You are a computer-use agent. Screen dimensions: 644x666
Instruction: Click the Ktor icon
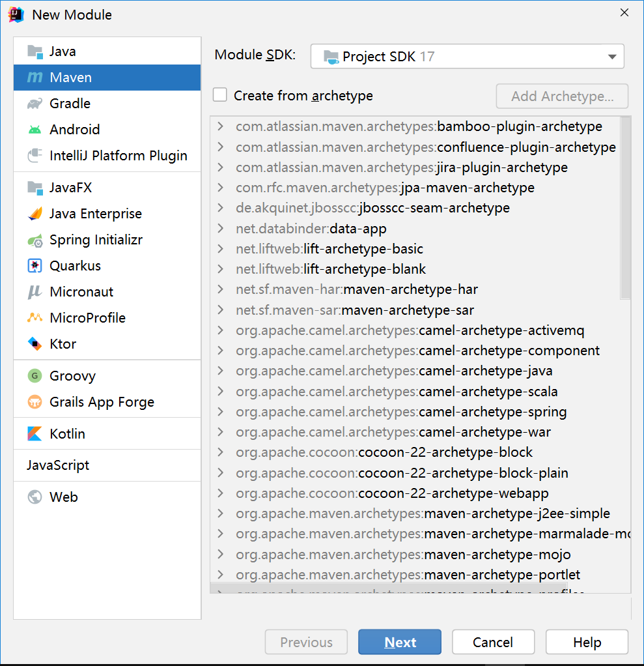pyautogui.click(x=35, y=343)
